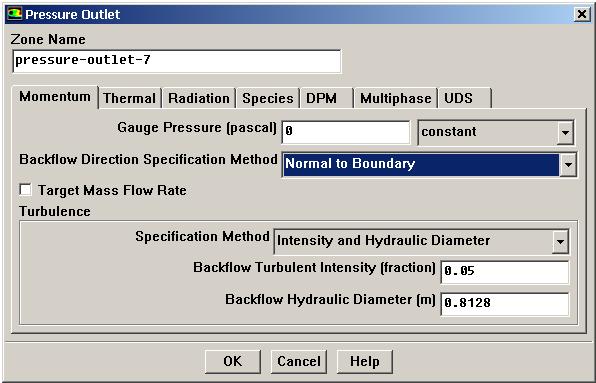Image resolution: width=596 pixels, height=383 pixels.
Task: Open the DPM tab
Action: [x=327, y=98]
